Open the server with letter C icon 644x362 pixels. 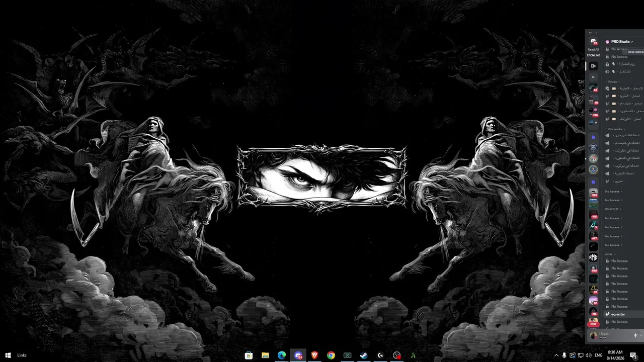(x=593, y=77)
